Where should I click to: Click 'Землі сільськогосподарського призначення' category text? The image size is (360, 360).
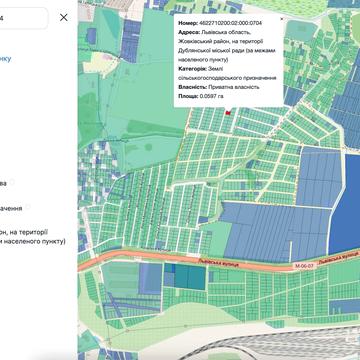click(x=227, y=73)
